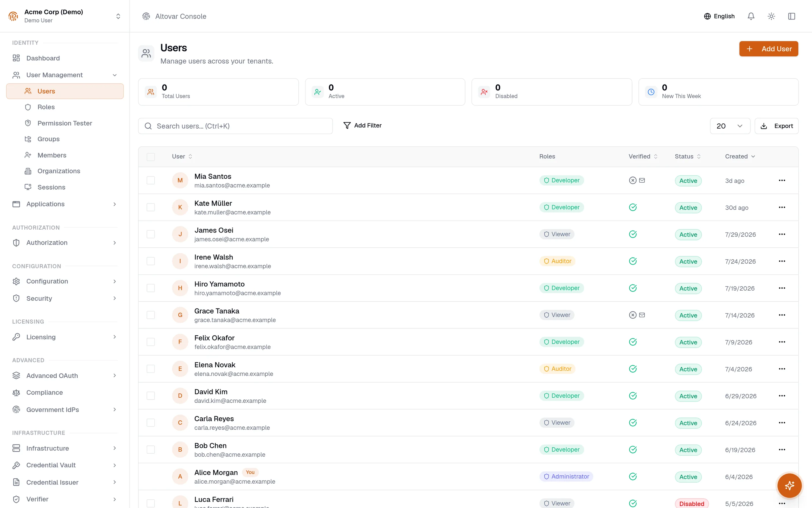Click the 7/14/2026 created date
This screenshot has height=508, width=812.
(739, 315)
